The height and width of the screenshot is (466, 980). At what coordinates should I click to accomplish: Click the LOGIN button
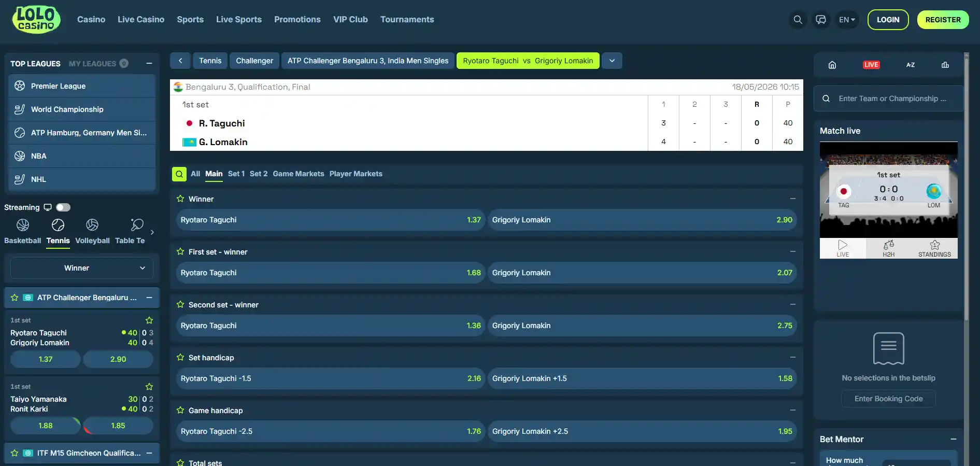pos(888,20)
